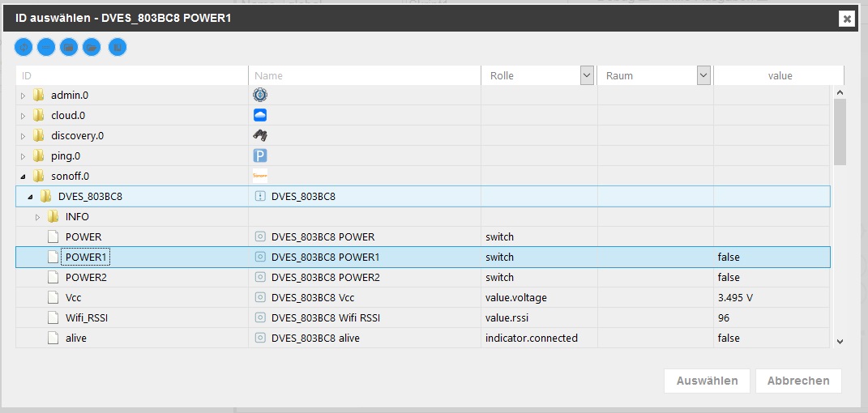Click the admin.0 adapter gear icon
Screen dimensions: 868x413
pos(260,96)
